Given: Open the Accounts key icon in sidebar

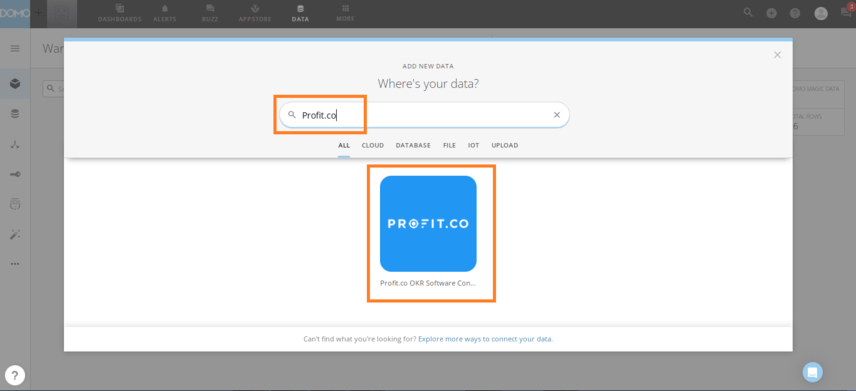Looking at the screenshot, I should click(15, 174).
